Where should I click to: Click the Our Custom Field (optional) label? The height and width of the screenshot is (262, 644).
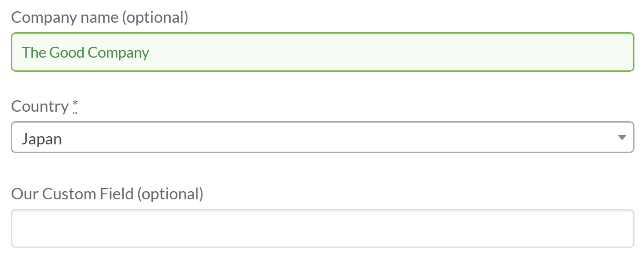point(107,194)
